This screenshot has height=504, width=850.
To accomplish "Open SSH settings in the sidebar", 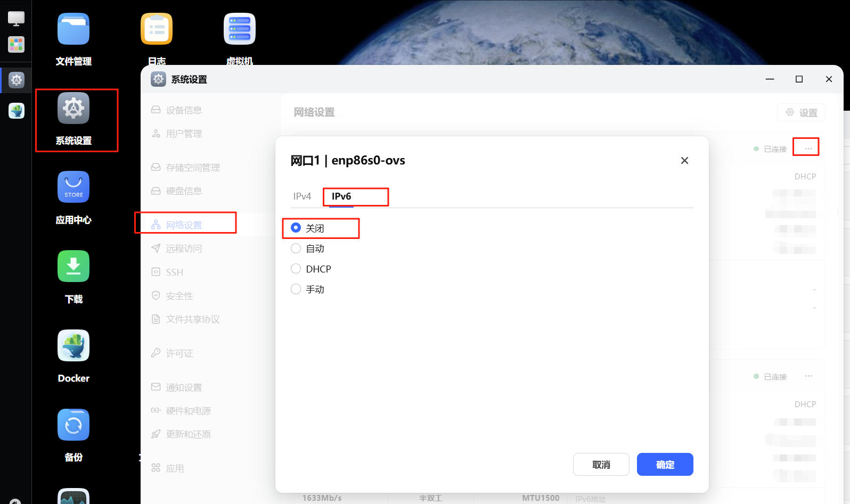I will click(174, 272).
